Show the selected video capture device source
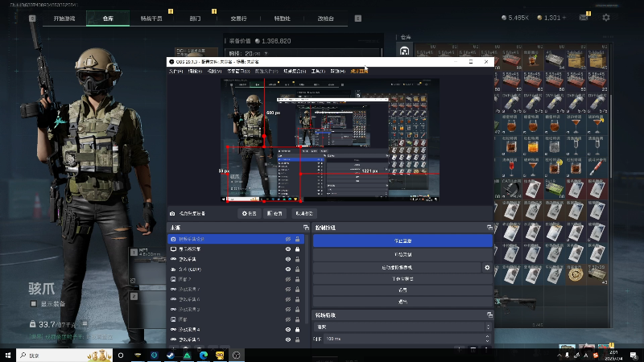 click(x=288, y=239)
